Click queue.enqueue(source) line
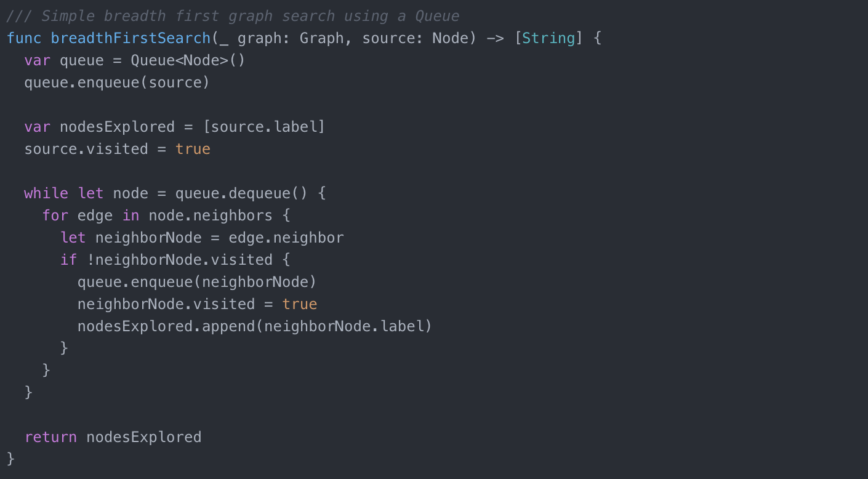This screenshot has height=479, width=868. coord(117,83)
